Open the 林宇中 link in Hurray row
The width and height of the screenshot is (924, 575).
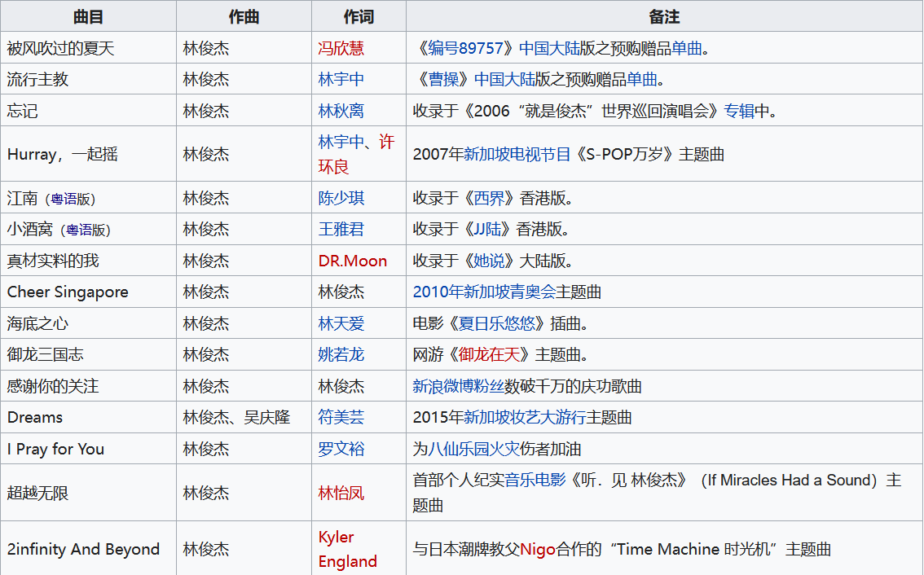pyautogui.click(x=341, y=142)
